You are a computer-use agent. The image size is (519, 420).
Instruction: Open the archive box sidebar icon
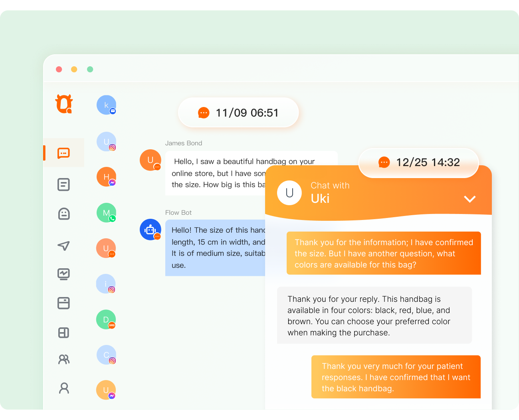pos(63,303)
